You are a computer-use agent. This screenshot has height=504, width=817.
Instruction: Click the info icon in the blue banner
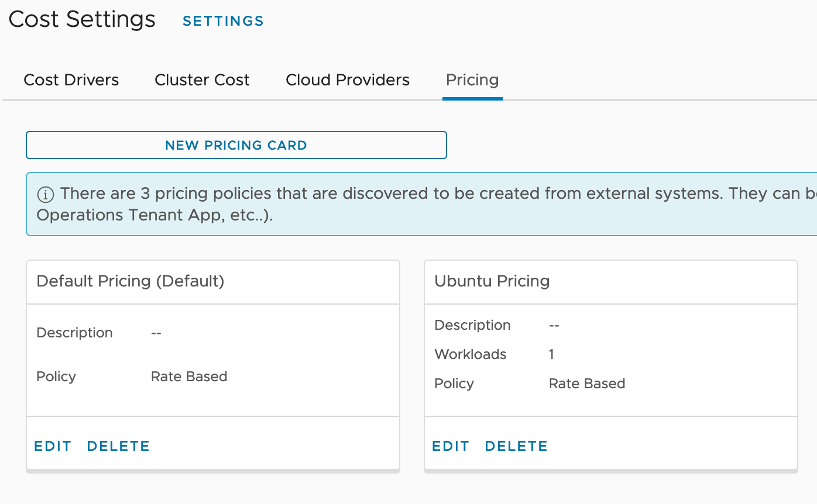point(46,194)
